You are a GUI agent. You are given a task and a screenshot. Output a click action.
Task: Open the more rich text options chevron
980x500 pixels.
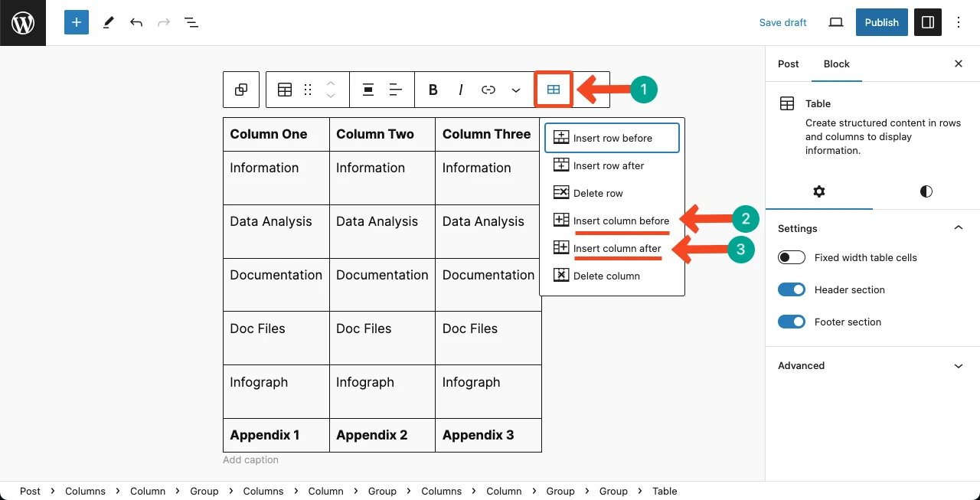(516, 90)
